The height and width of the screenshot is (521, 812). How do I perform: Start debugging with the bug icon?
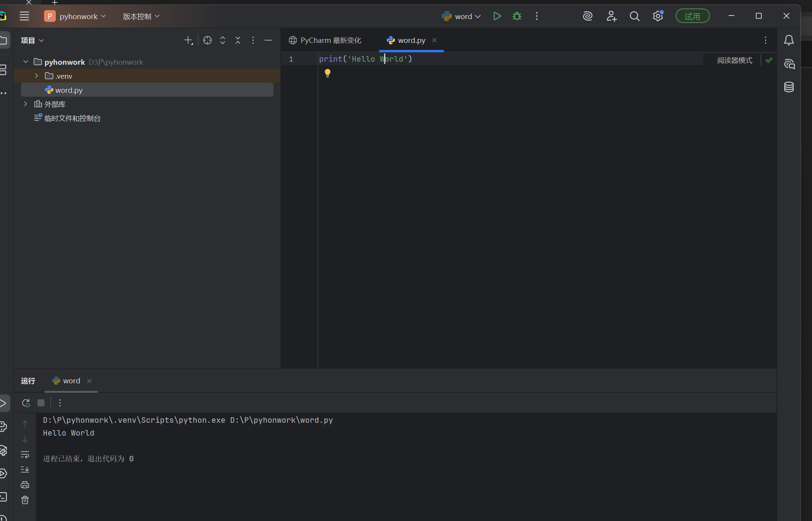[x=517, y=16]
